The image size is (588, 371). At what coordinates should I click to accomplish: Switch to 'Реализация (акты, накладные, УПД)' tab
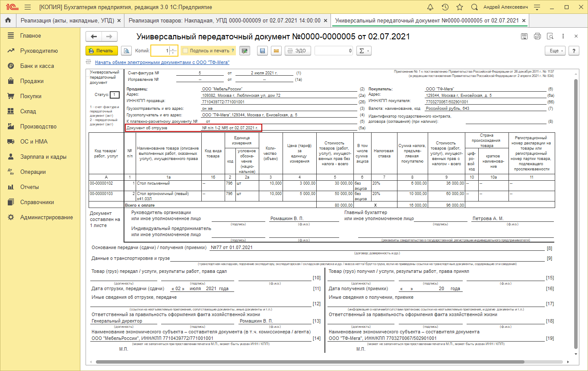(69, 20)
